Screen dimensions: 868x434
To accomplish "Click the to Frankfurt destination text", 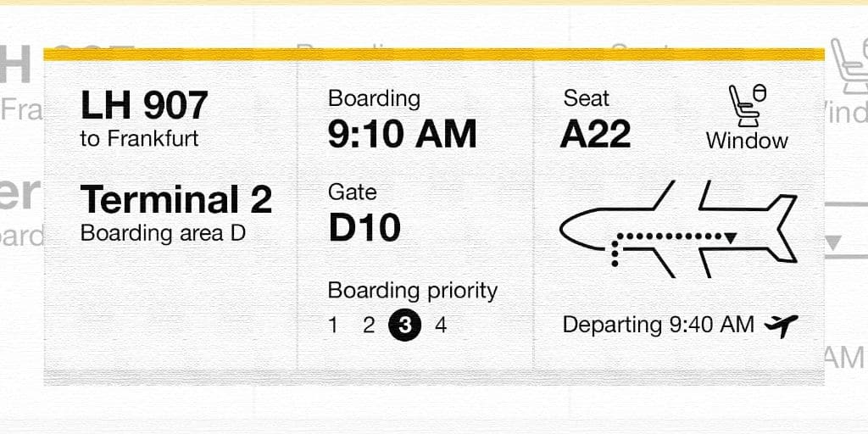I will pyautogui.click(x=140, y=139).
